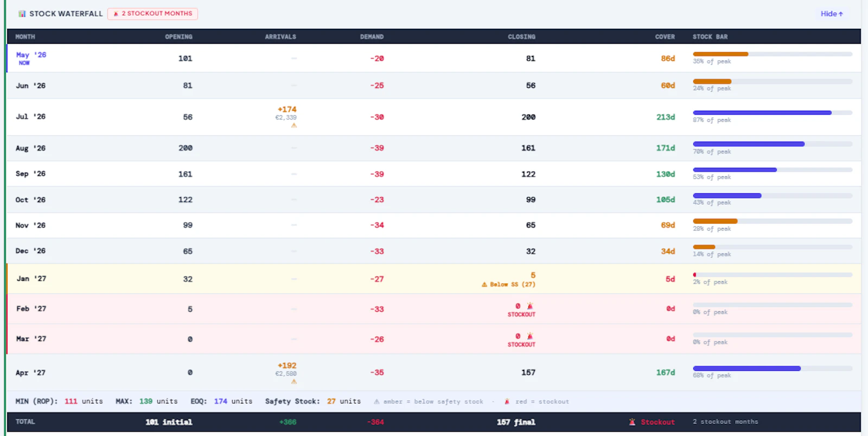Click the ARRIVALS column header
The width and height of the screenshot is (868, 436).
[280, 36]
